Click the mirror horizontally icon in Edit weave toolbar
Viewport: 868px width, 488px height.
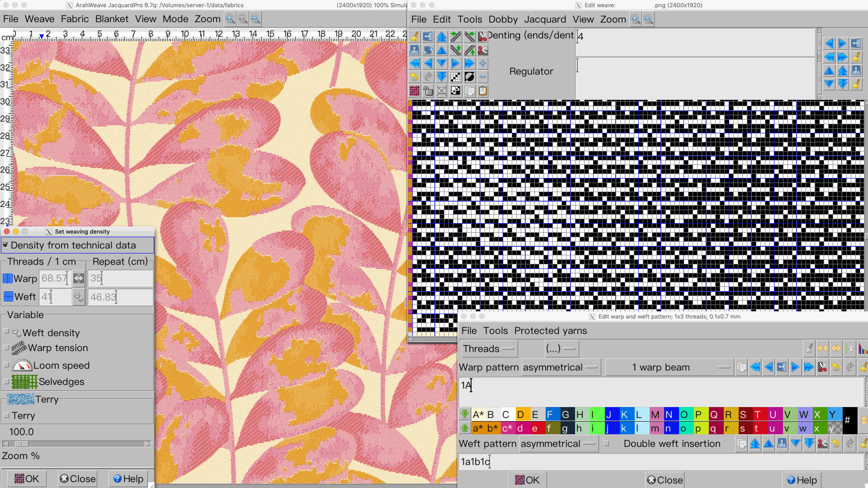tap(428, 36)
